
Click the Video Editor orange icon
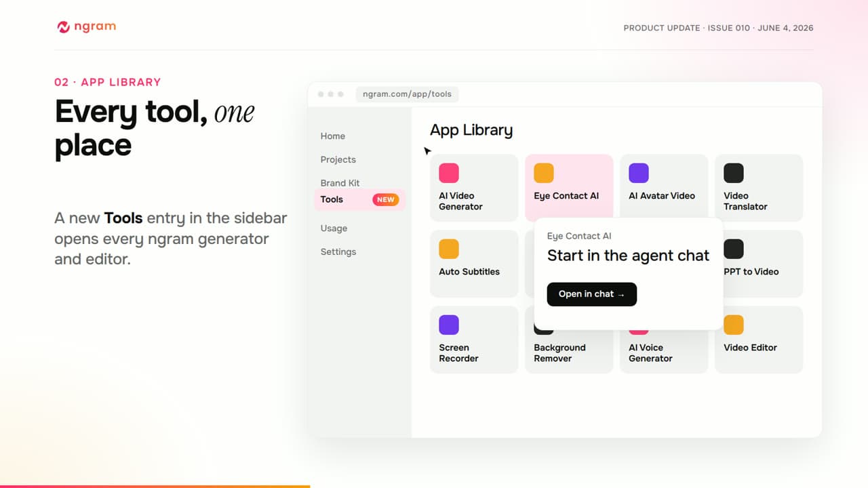(734, 325)
